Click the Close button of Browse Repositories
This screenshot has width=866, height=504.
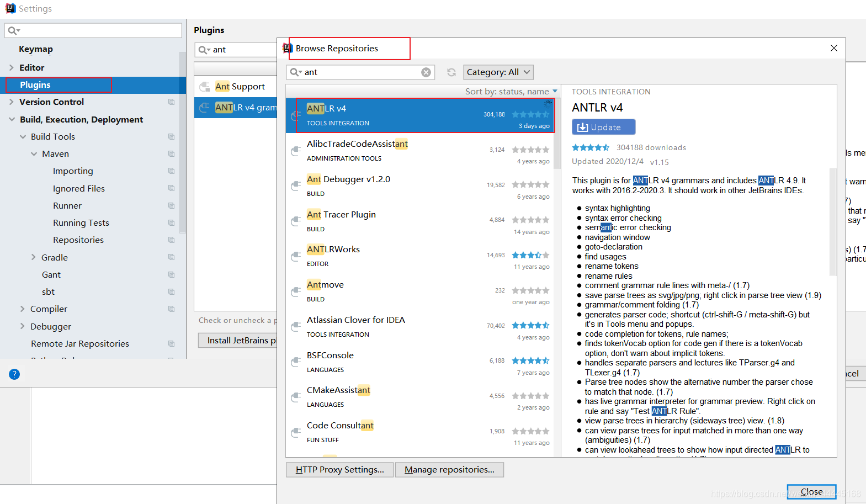811,492
